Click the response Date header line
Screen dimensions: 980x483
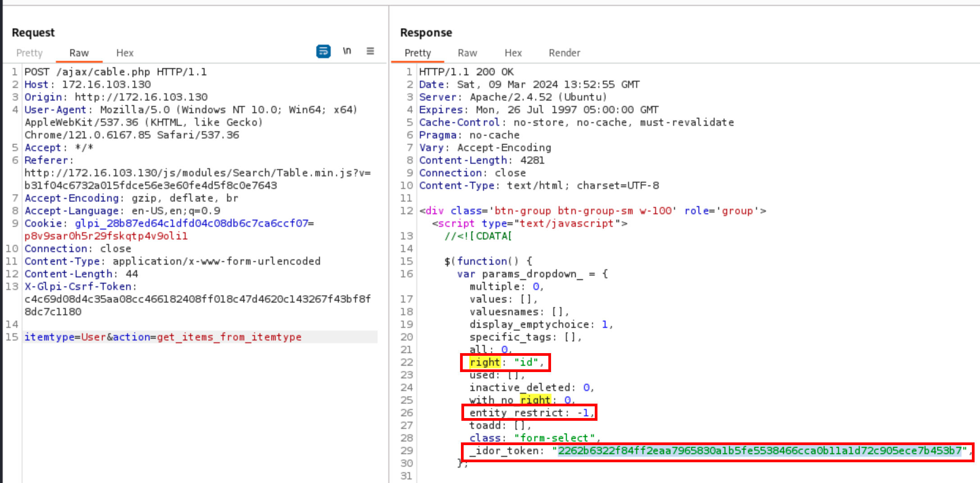pos(529,84)
